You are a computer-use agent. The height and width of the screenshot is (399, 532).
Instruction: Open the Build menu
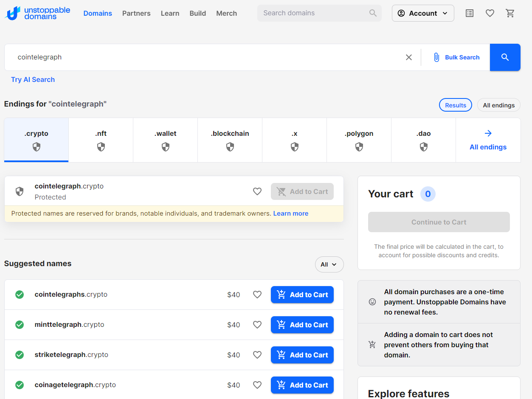[x=198, y=13]
